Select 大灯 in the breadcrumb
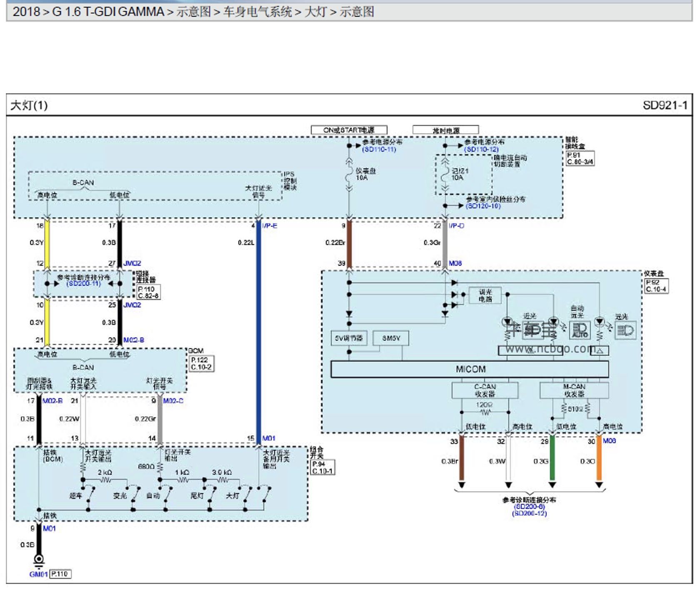This screenshot has width=700, height=589. tap(315, 12)
